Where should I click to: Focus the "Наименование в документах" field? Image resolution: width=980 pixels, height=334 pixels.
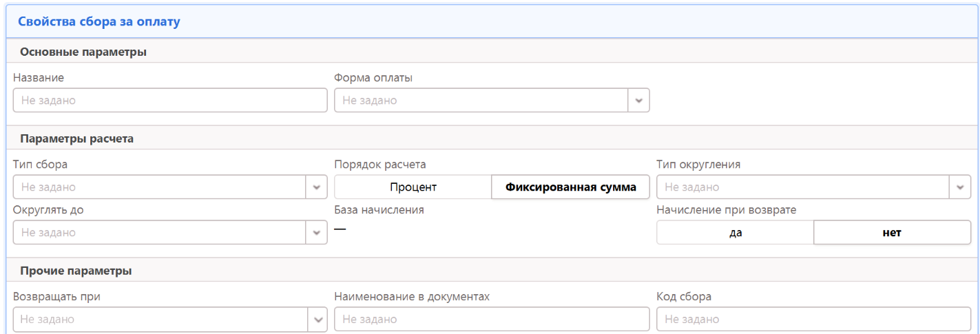point(491,320)
